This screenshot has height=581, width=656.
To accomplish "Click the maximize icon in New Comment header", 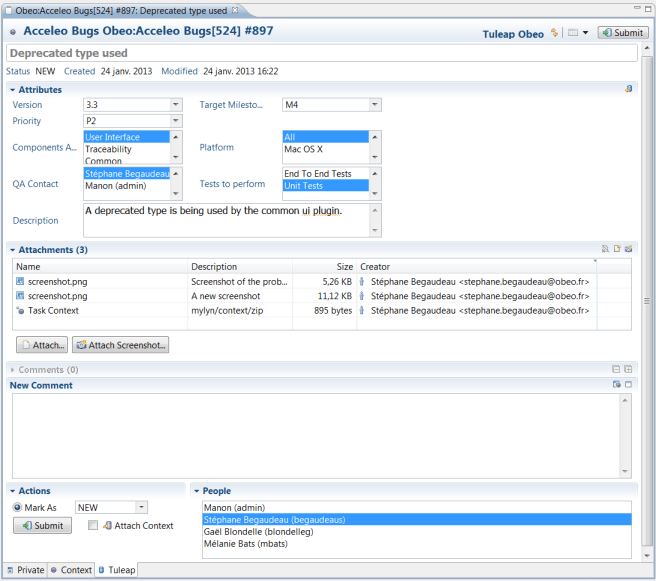I will click(x=628, y=385).
